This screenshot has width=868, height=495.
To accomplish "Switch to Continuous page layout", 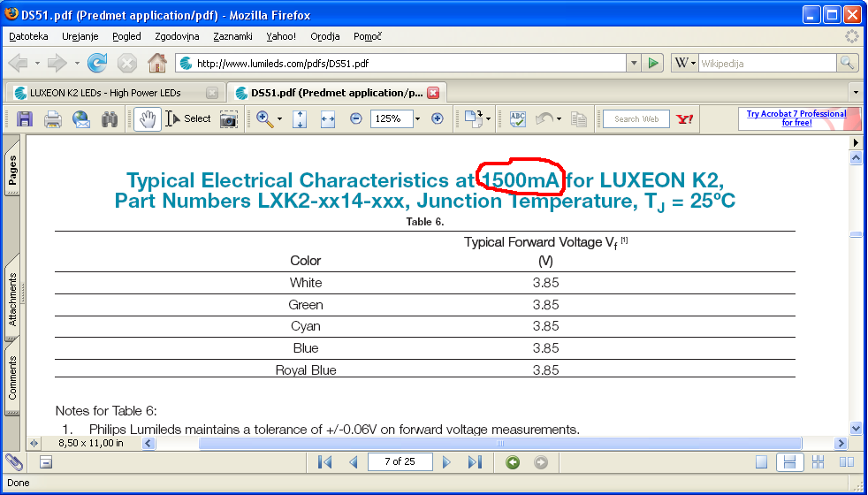I will point(790,461).
